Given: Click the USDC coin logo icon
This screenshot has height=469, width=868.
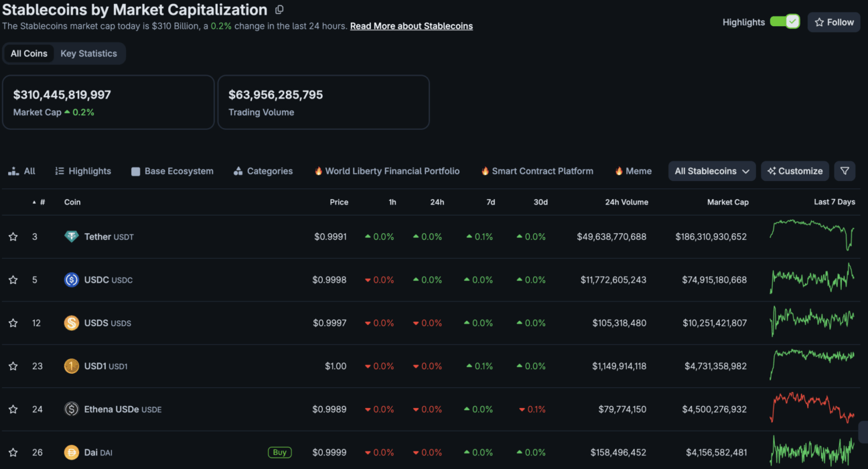Looking at the screenshot, I should click(x=72, y=280).
